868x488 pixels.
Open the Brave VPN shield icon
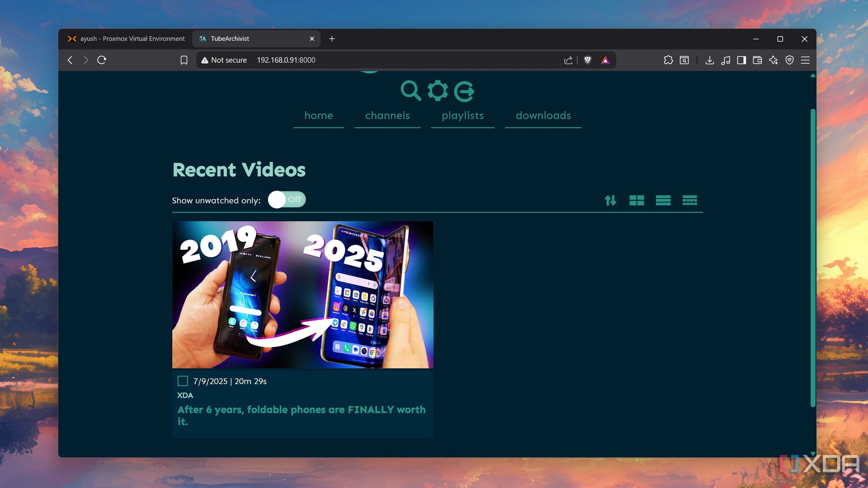(x=789, y=60)
